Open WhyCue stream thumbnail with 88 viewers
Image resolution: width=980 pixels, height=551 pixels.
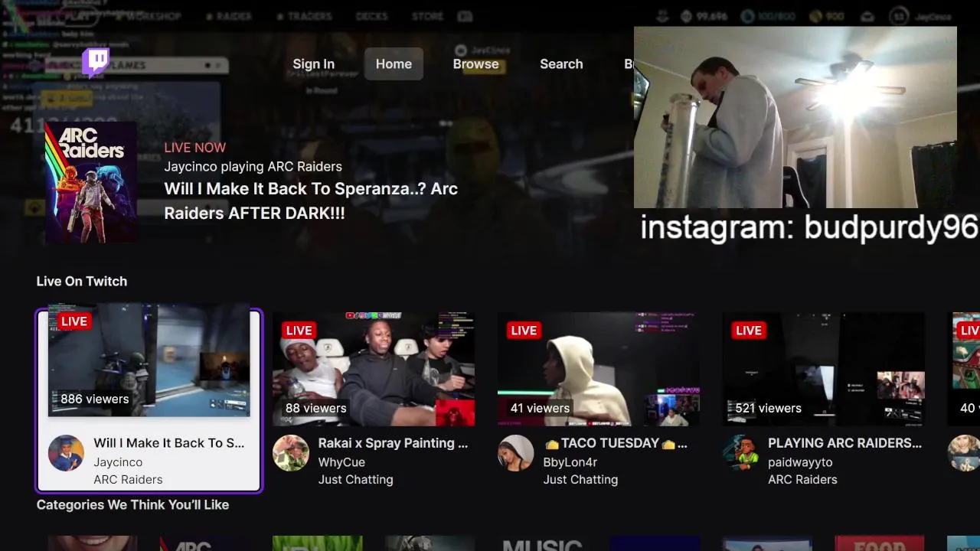(x=374, y=369)
